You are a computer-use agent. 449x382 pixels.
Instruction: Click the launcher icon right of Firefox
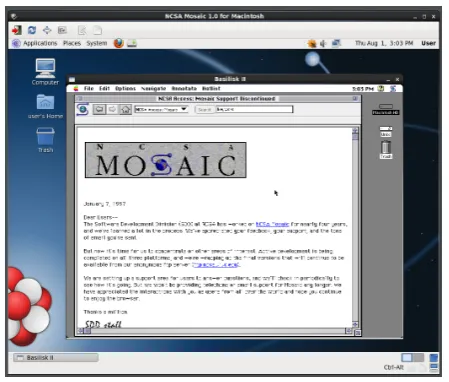132,43
